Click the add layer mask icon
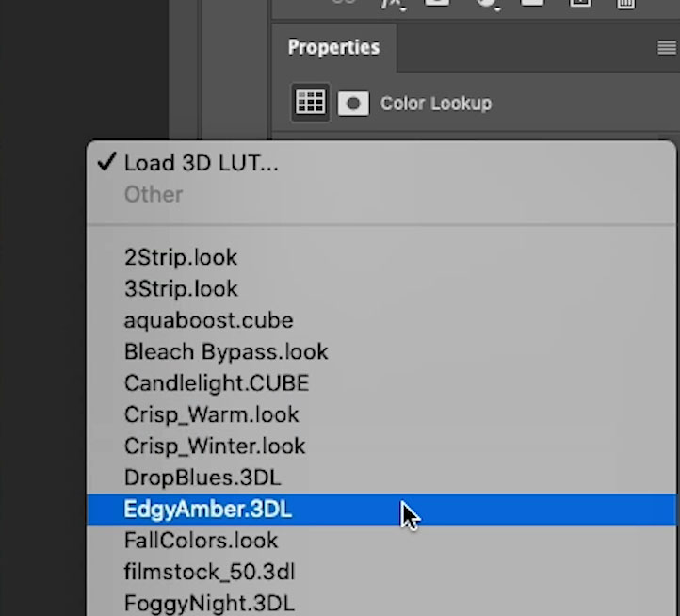The width and height of the screenshot is (680, 616). pos(437,4)
